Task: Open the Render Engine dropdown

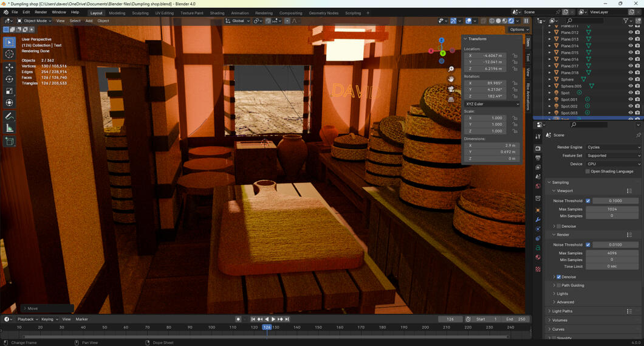Action: [x=613, y=147]
